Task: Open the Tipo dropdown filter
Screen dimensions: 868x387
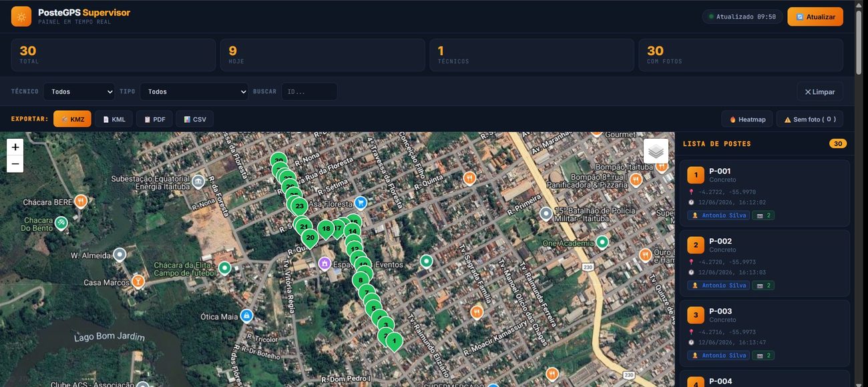Action: (194, 91)
